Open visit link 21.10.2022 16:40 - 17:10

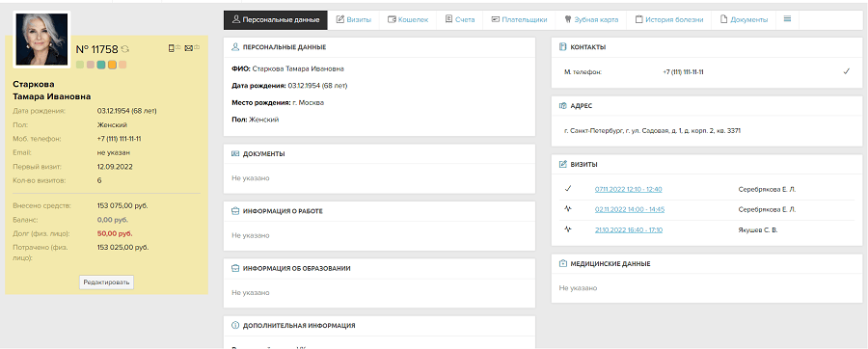click(x=629, y=230)
